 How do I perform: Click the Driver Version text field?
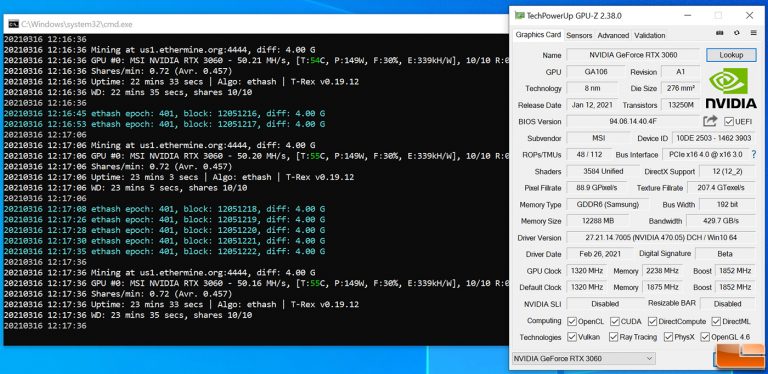[662, 237]
